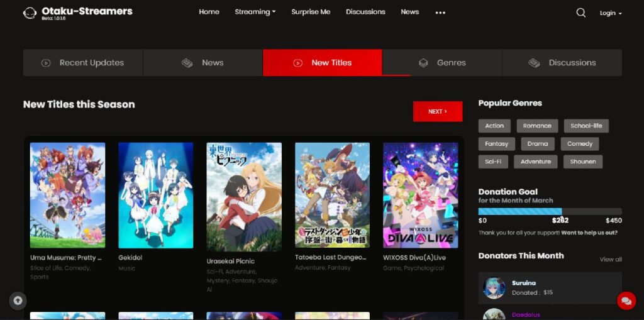The image size is (644, 320).
Task: Click the play icon beside Recent Updates
Action: tap(46, 63)
